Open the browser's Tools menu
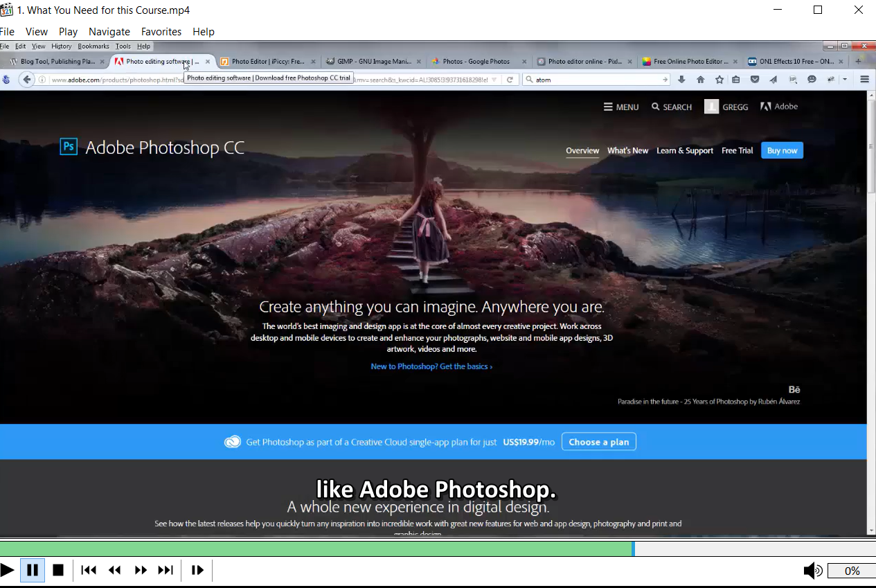Image resolution: width=876 pixels, height=588 pixels. [x=123, y=46]
